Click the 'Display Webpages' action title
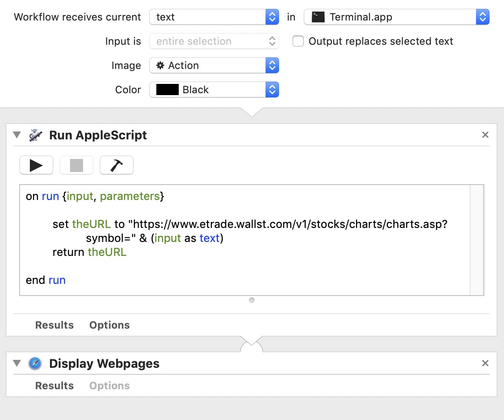The image size is (504, 420). point(104,364)
